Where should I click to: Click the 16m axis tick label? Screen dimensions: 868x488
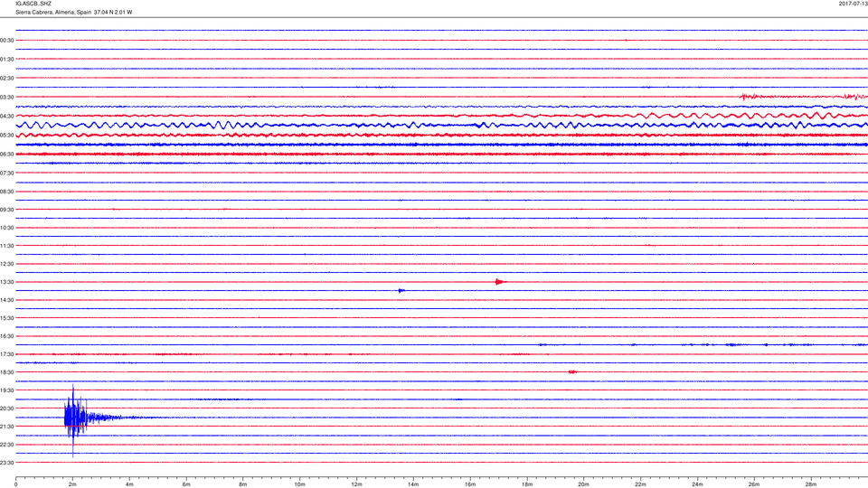[470, 484]
